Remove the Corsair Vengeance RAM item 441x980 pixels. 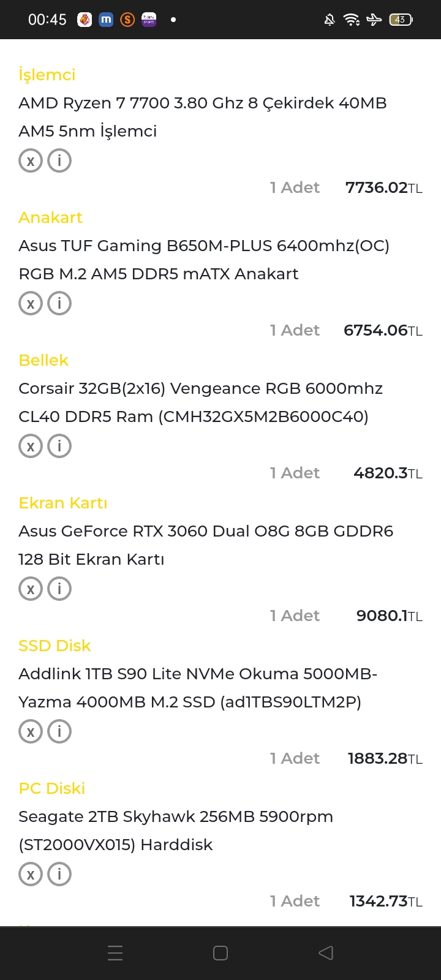[31, 447]
